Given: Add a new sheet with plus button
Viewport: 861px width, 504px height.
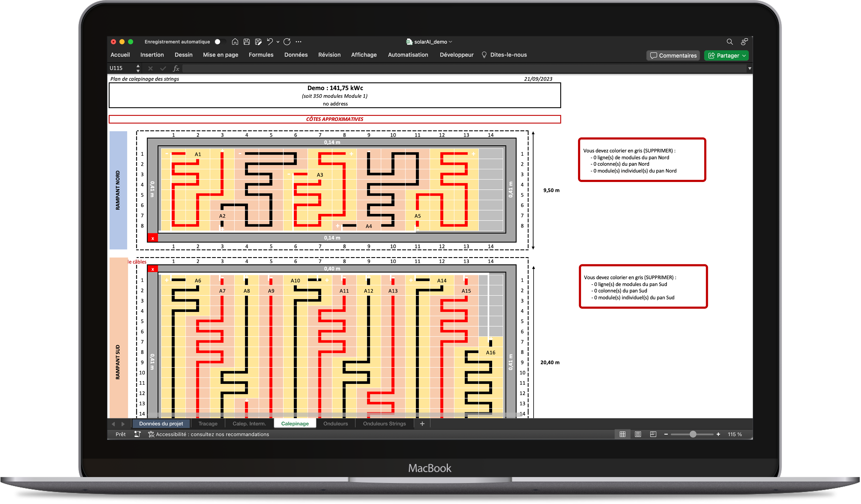Looking at the screenshot, I should 422,424.
